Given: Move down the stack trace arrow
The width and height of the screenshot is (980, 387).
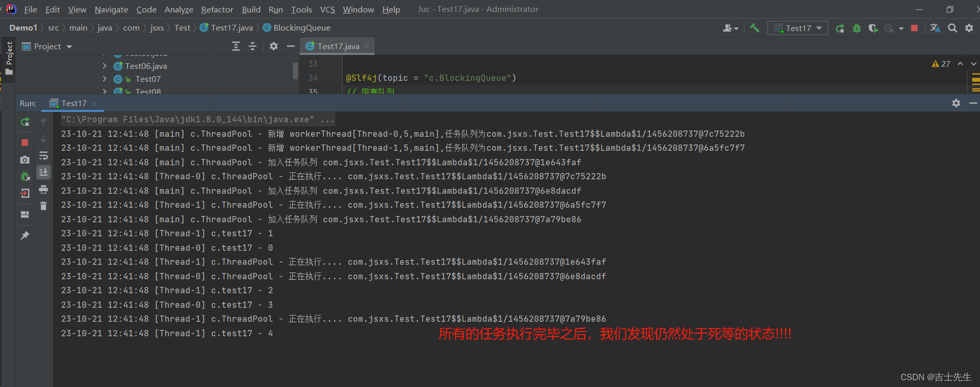Looking at the screenshot, I should tap(43, 139).
